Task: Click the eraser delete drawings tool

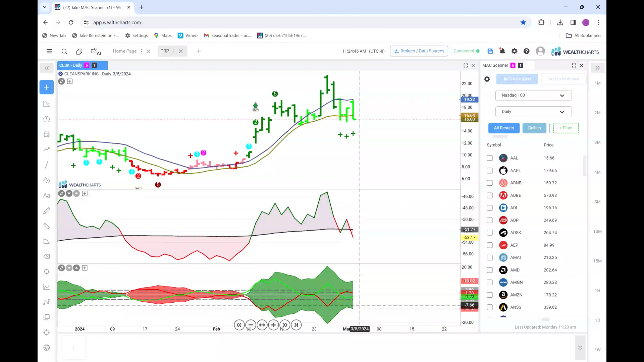Action: click(x=47, y=256)
